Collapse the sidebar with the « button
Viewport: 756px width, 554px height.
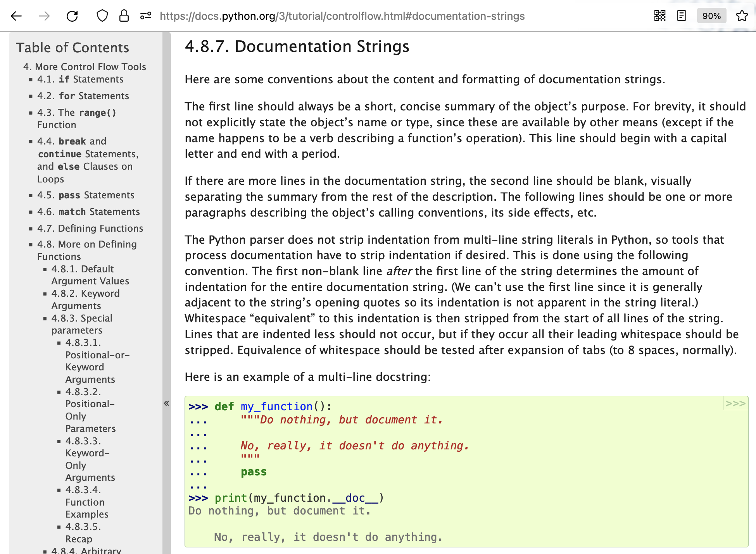click(x=166, y=403)
